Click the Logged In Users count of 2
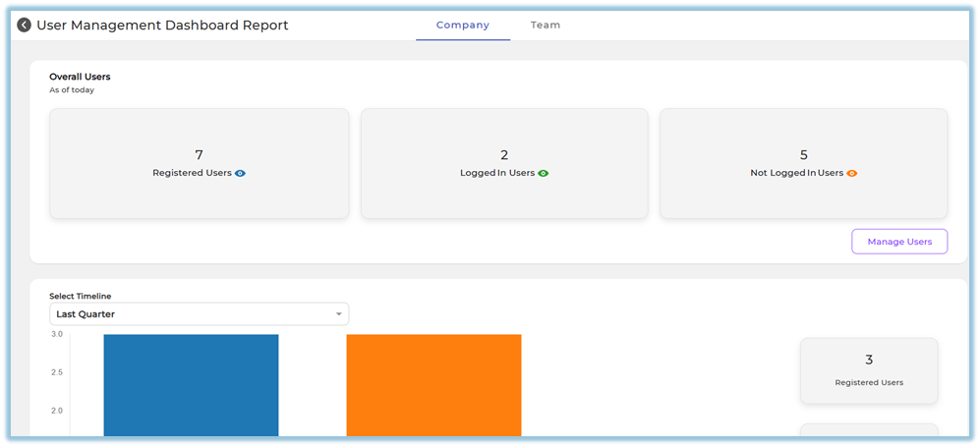 504,155
